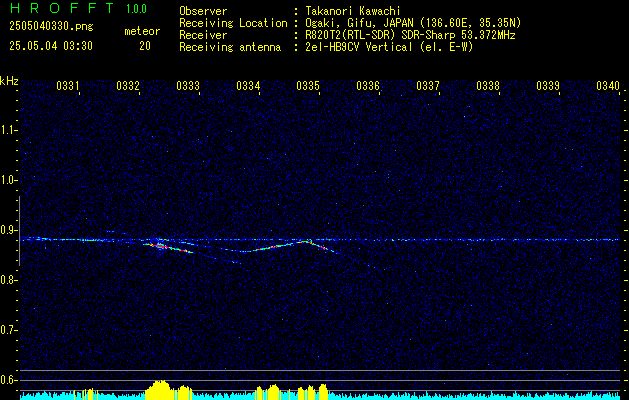Viewport: 629px width, 400px height.
Task: Click observer name Takanori Kawachi
Action: [353, 11]
